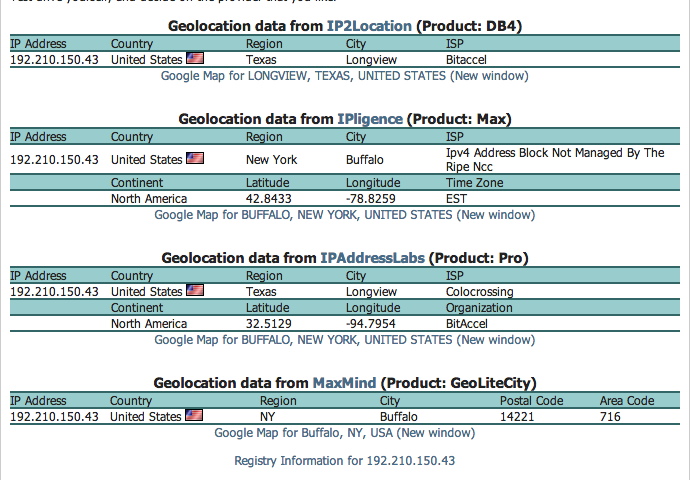Click the US flag in IPAddressLabs row
This screenshot has height=480, width=691.
coord(195,290)
